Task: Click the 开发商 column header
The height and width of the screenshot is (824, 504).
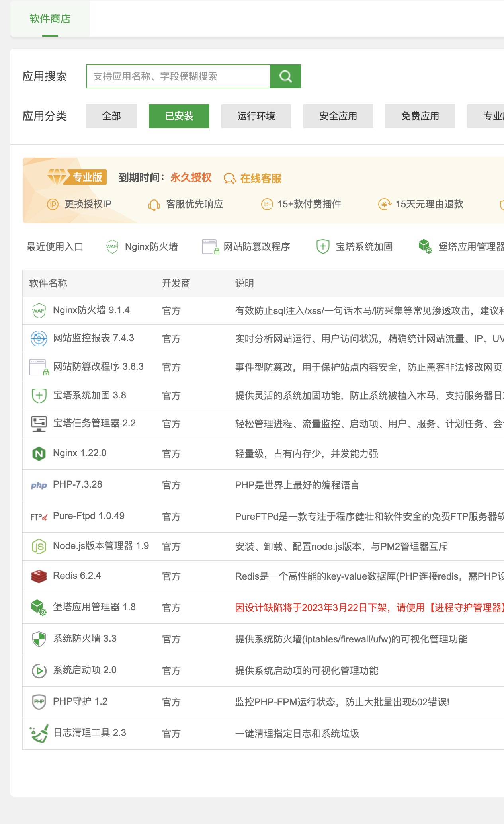Action: click(176, 283)
